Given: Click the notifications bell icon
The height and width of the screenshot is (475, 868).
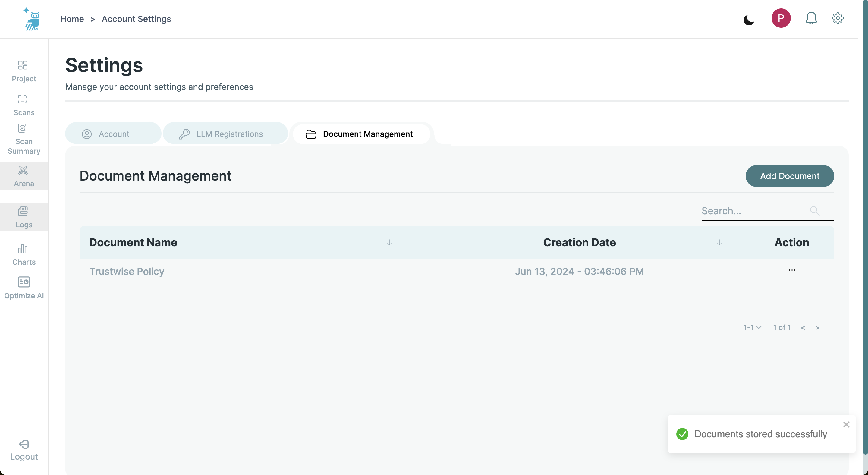Looking at the screenshot, I should [x=811, y=18].
